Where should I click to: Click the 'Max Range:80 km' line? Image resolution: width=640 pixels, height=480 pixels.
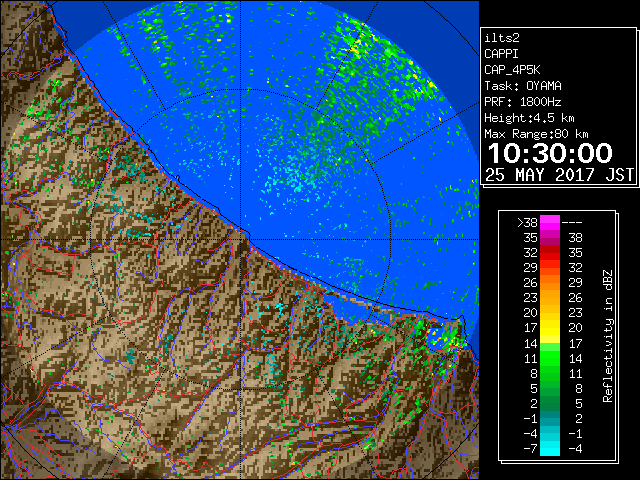[x=536, y=134]
